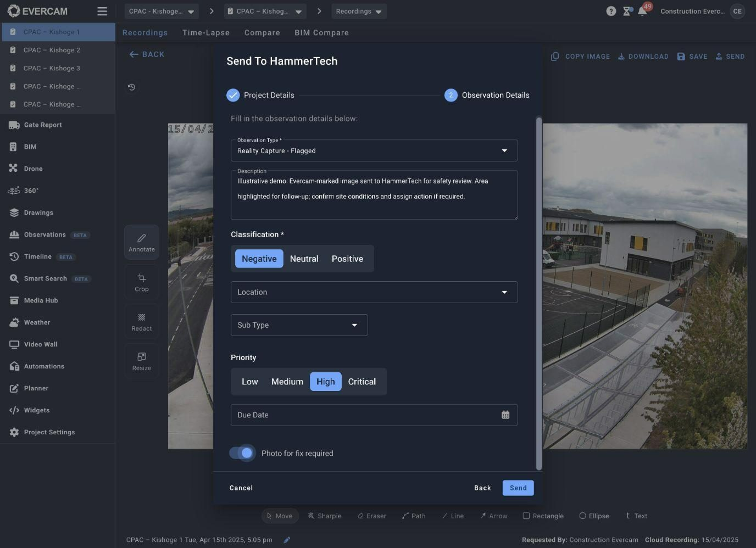This screenshot has height=548, width=756.
Task: Open the Due Date calendar icon
Action: [505, 415]
